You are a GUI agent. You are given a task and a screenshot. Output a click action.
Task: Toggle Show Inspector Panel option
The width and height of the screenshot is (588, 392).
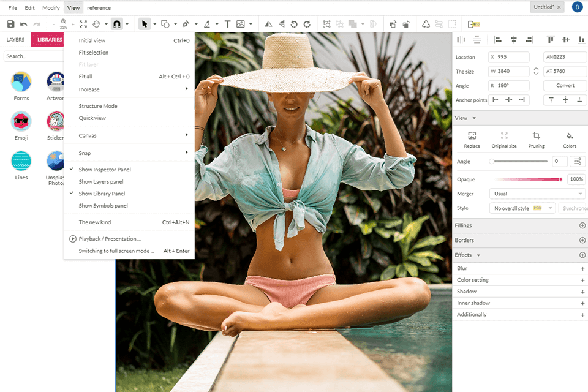tap(105, 170)
